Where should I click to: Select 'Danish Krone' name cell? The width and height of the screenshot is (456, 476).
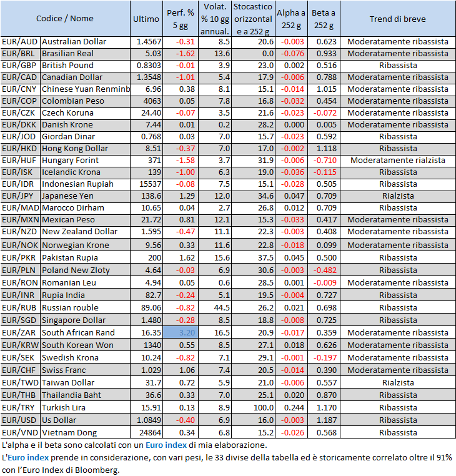(x=86, y=125)
